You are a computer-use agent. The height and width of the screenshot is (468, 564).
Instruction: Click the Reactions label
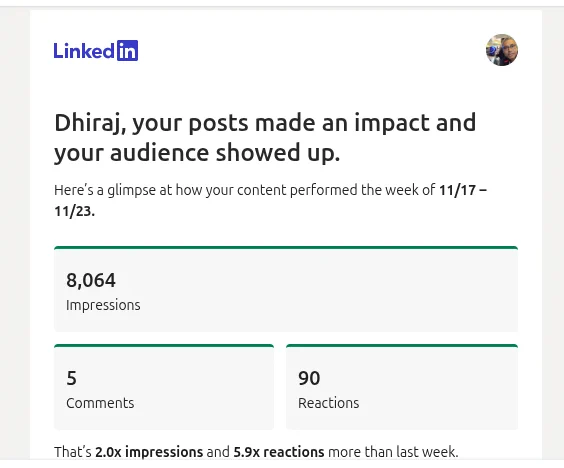[x=328, y=403]
